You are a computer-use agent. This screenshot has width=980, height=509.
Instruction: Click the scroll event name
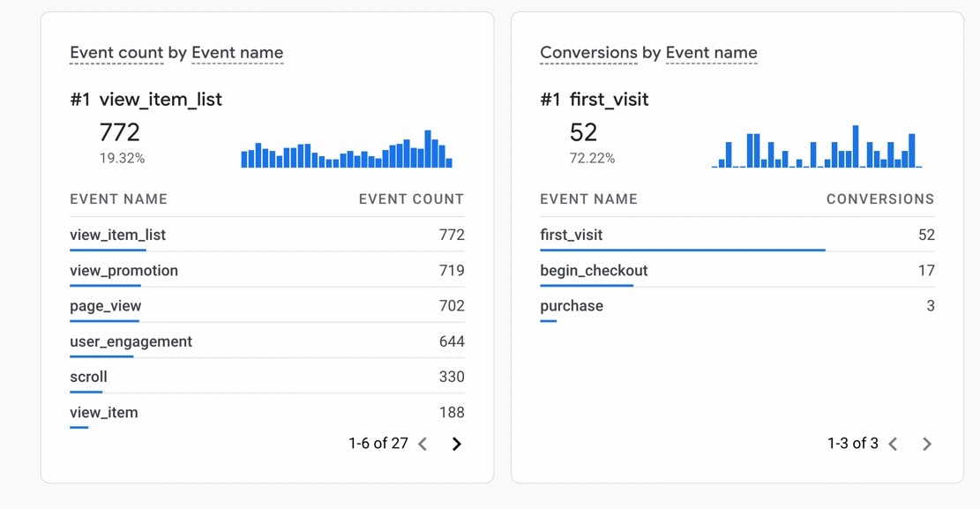[87, 376]
